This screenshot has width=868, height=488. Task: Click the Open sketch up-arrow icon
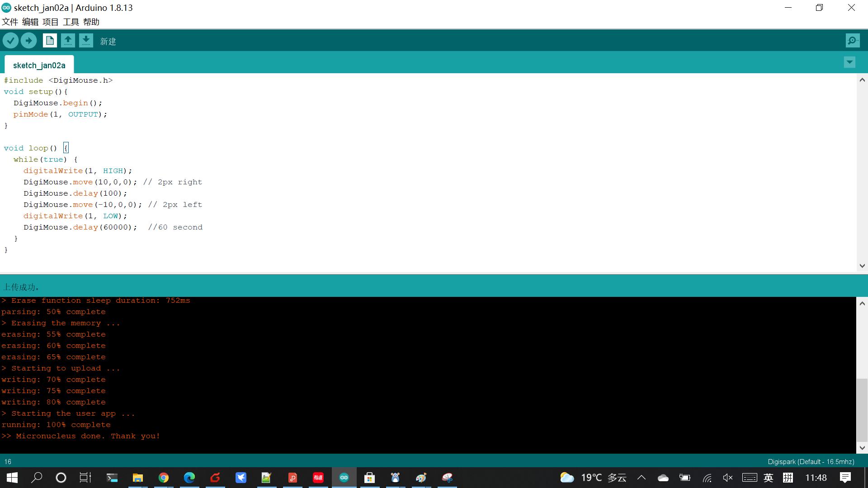[68, 41]
